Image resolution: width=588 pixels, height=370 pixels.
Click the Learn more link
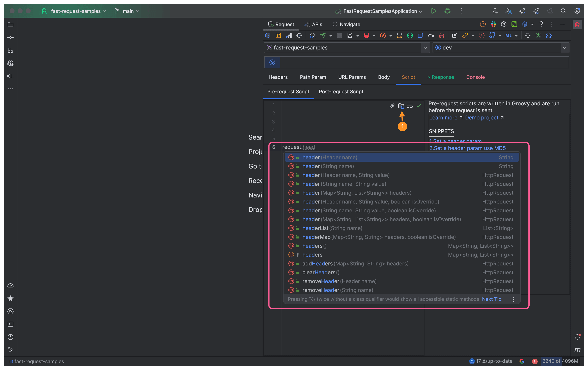pos(443,118)
